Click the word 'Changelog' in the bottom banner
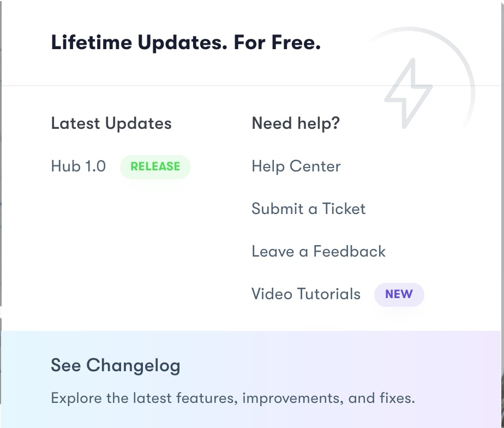 pyautogui.click(x=133, y=365)
